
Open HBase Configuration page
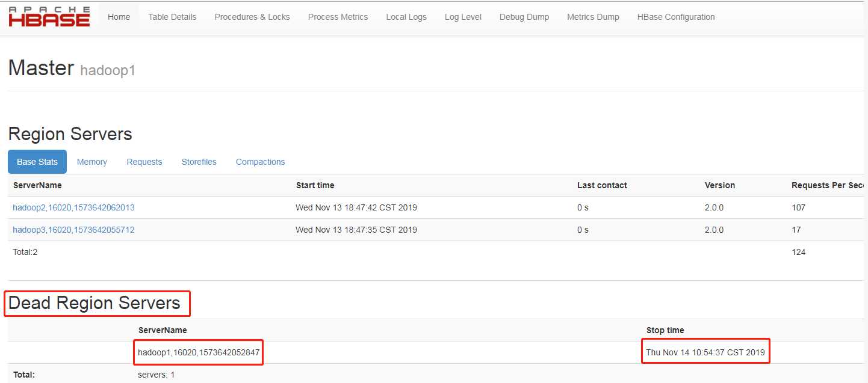click(676, 17)
